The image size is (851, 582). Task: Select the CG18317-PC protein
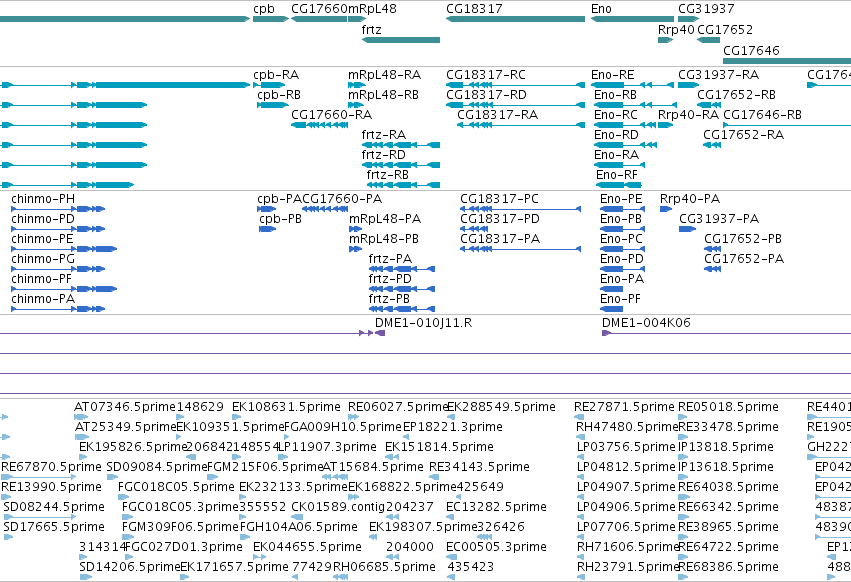pos(520,208)
